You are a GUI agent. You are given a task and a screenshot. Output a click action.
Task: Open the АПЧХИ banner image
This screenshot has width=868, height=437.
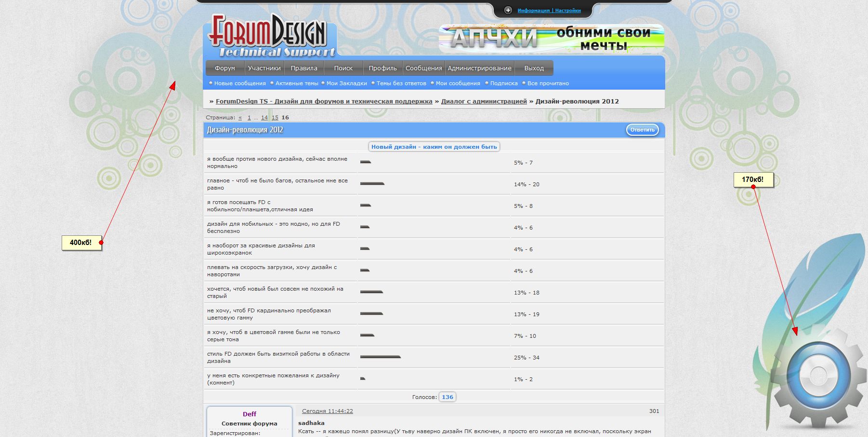point(552,39)
